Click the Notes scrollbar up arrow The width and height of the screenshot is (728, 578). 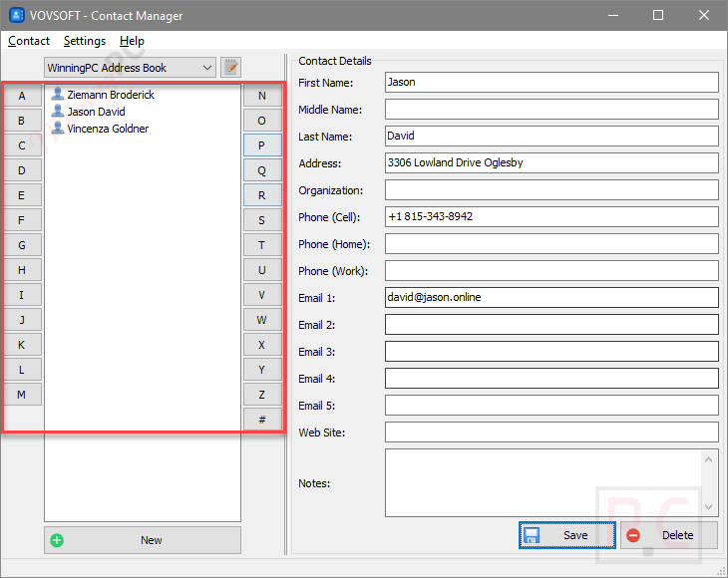click(x=708, y=459)
